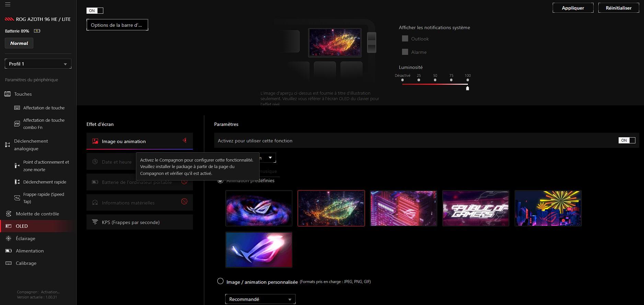This screenshot has width=644, height=305.
Task: Enable Alarme notifications checkbox
Action: coord(405,52)
